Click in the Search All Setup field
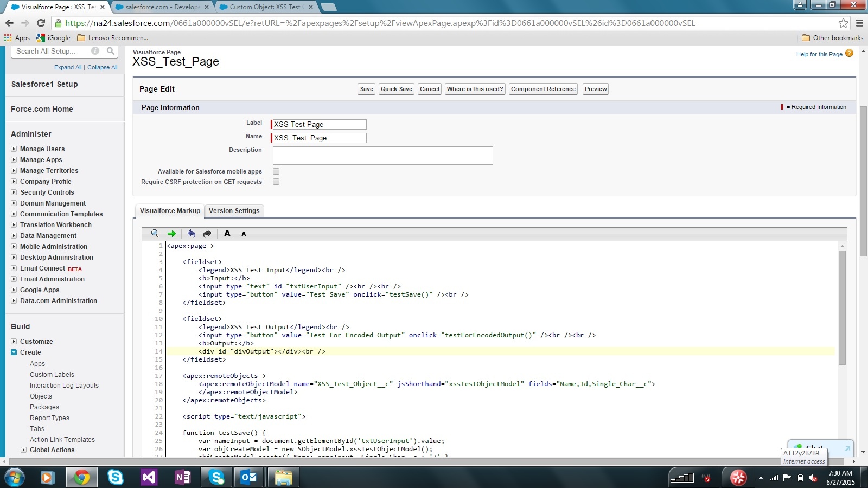868x488 pixels. click(52, 51)
